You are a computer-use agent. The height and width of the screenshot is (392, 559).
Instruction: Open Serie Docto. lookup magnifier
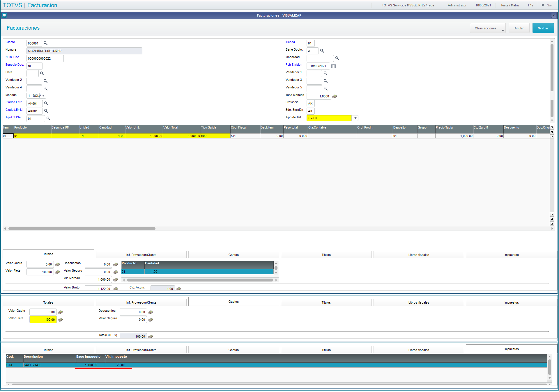coord(322,51)
